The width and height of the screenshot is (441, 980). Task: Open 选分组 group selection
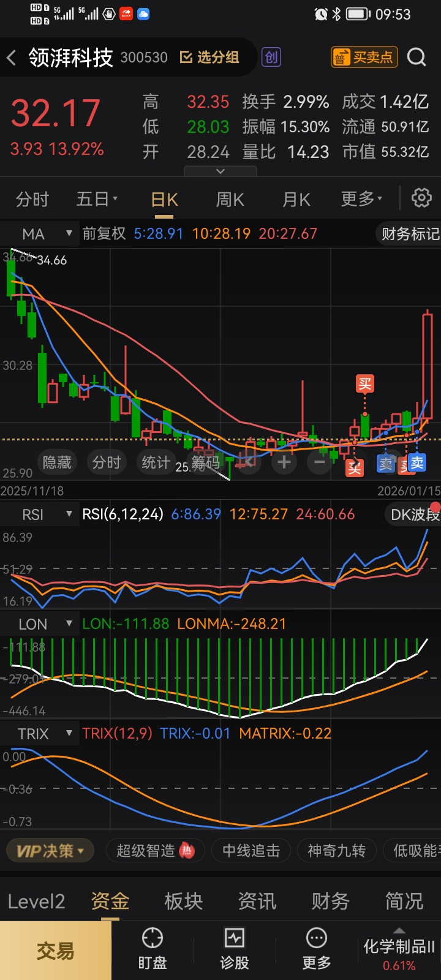point(209,58)
